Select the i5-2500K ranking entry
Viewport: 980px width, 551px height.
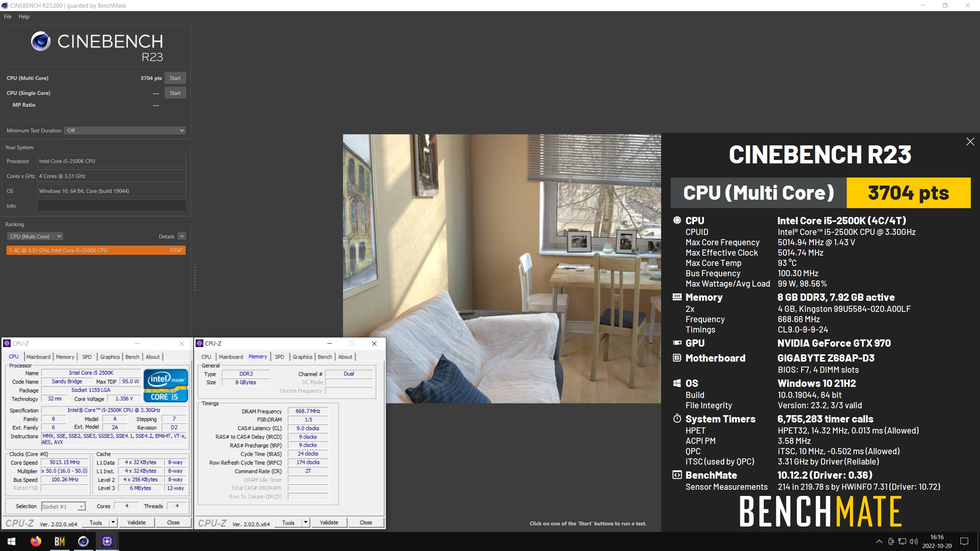(96, 250)
